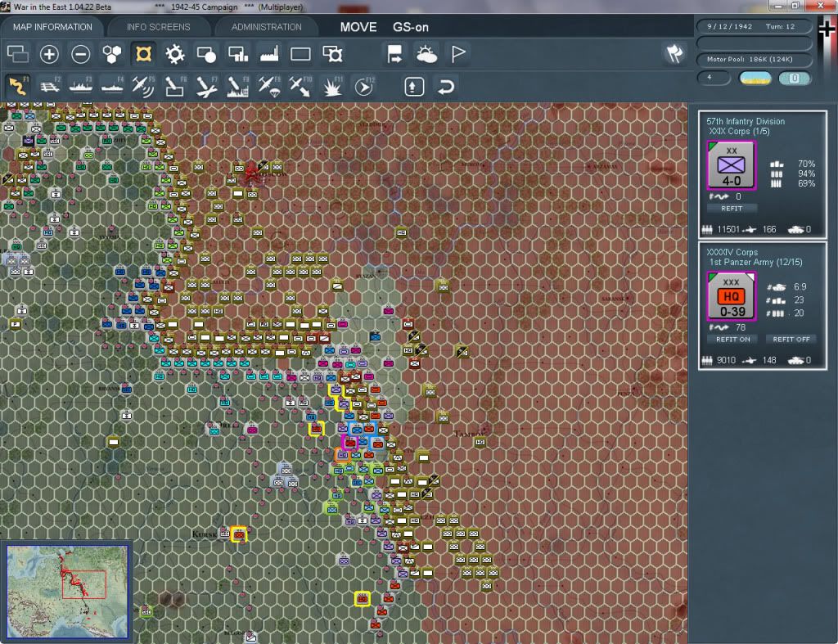Click the clear weather indicator pill

pyautogui.click(x=755, y=78)
